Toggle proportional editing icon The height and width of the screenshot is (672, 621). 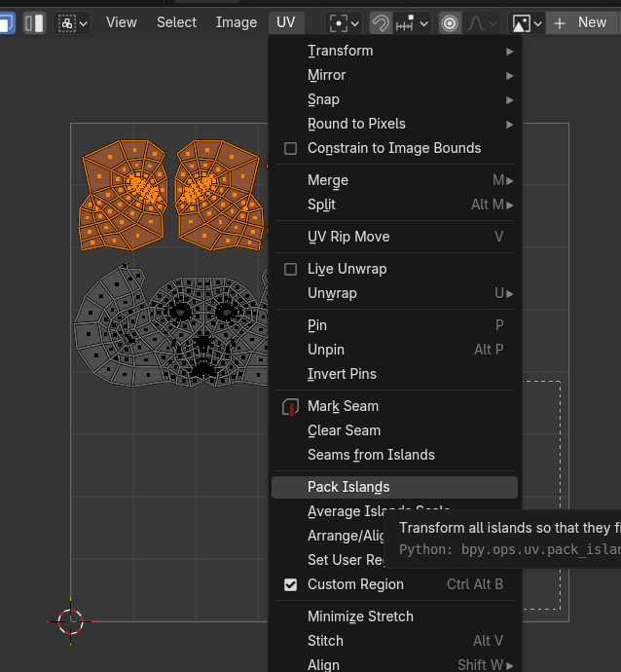pos(450,23)
